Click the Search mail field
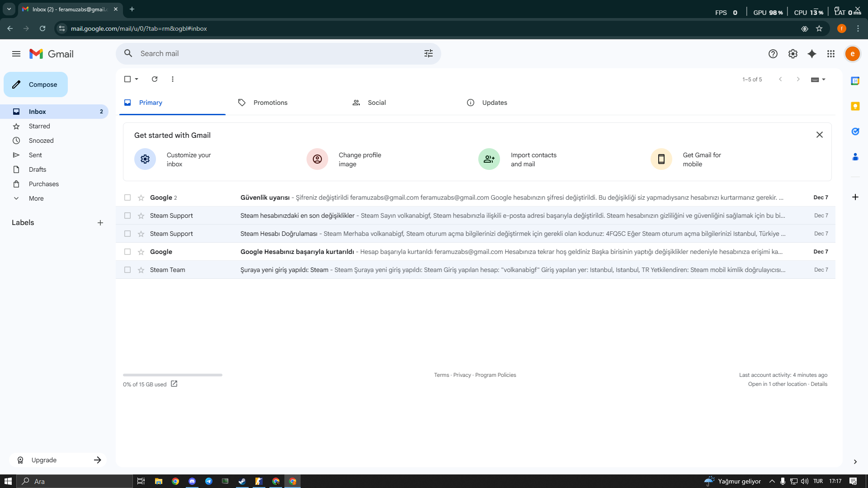868x488 pixels. [278, 53]
